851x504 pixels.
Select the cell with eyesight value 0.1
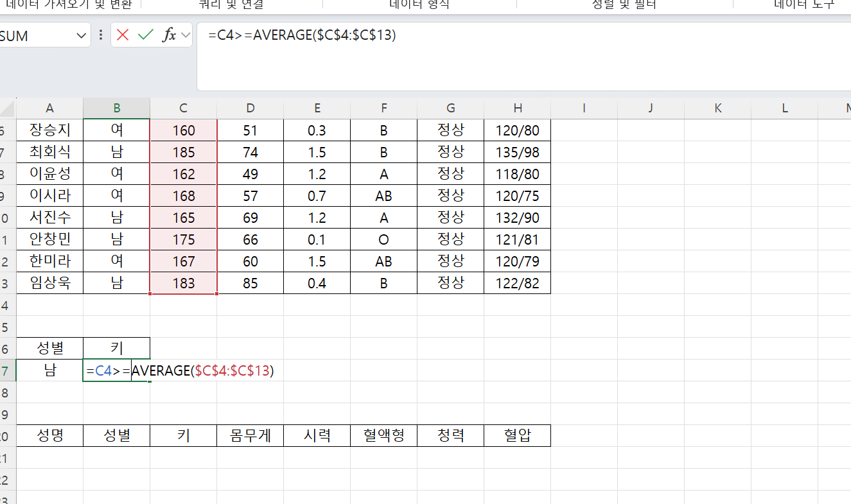pos(317,239)
